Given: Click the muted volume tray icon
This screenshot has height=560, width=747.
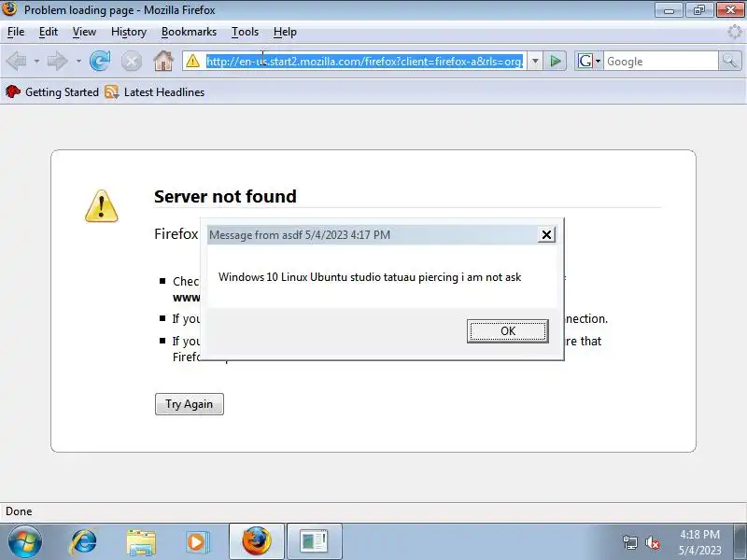Looking at the screenshot, I should (x=652, y=542).
